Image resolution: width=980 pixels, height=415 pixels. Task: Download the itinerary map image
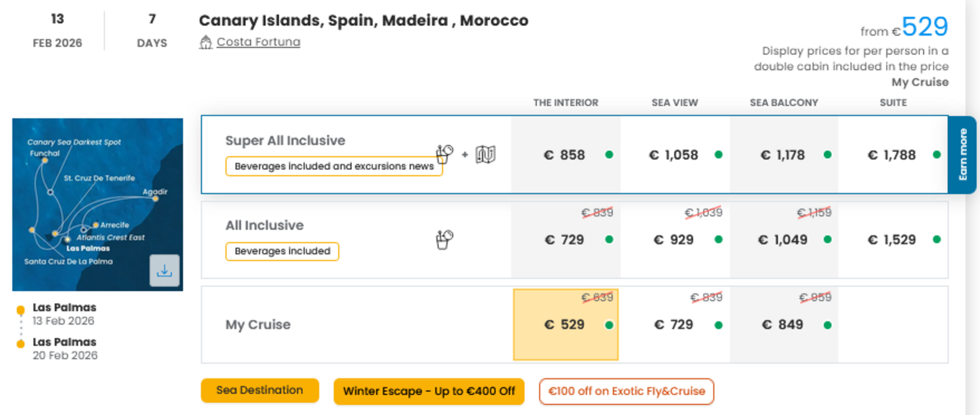[165, 270]
